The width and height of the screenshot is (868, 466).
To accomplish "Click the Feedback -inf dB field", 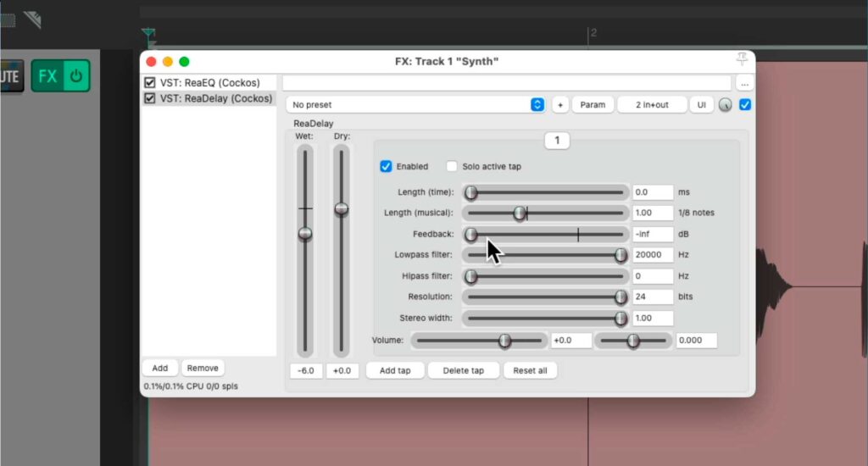I will tap(653, 234).
